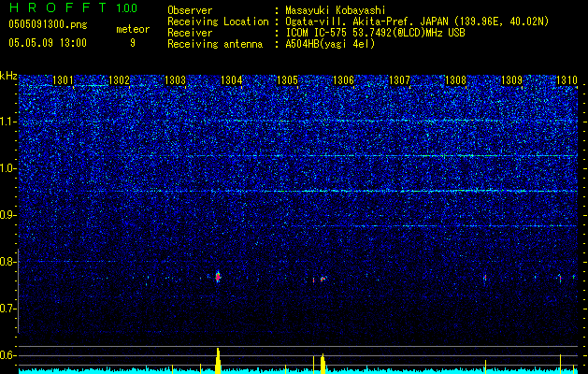Click the 'Receiving antenna' label
Image resolution: width=588 pixels, height=374 pixels.
(x=215, y=44)
